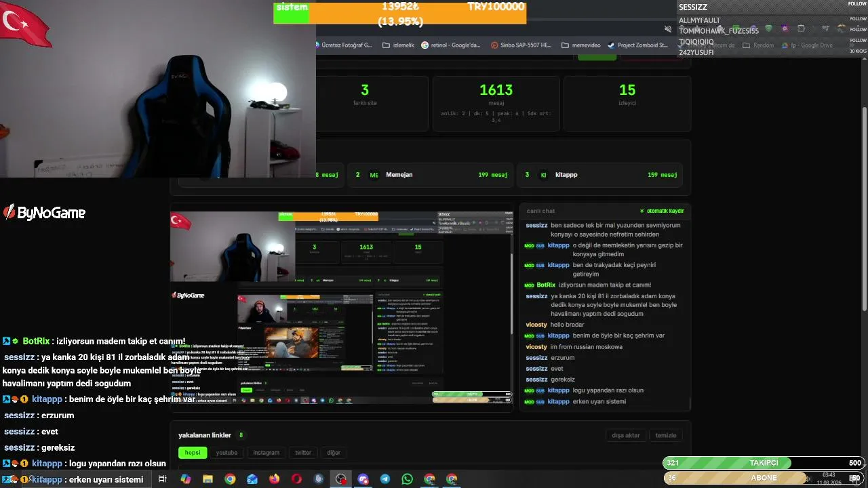868x488 pixels.
Task: Open the highlighted OBS taskbar icon
Action: point(340,479)
